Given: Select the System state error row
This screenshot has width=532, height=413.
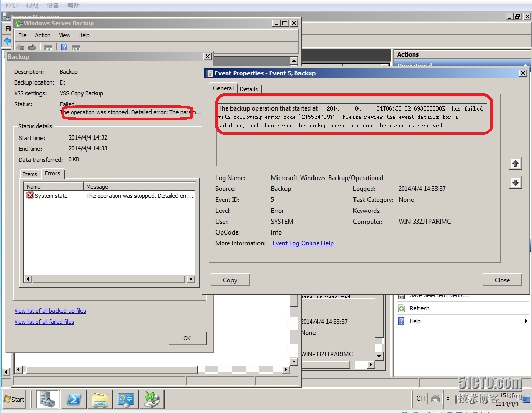Looking at the screenshot, I should pos(110,196).
